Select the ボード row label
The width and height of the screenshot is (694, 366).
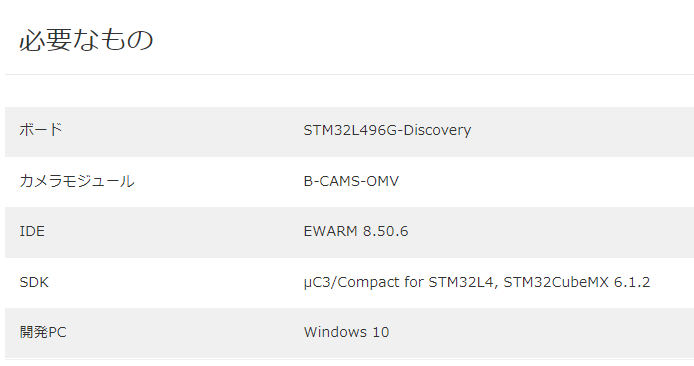pyautogui.click(x=41, y=130)
